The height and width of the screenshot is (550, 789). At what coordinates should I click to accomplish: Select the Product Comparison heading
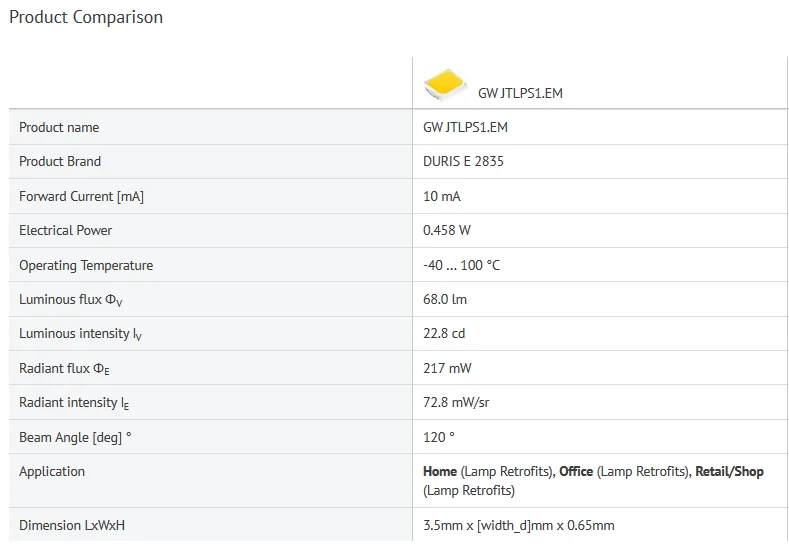click(86, 17)
